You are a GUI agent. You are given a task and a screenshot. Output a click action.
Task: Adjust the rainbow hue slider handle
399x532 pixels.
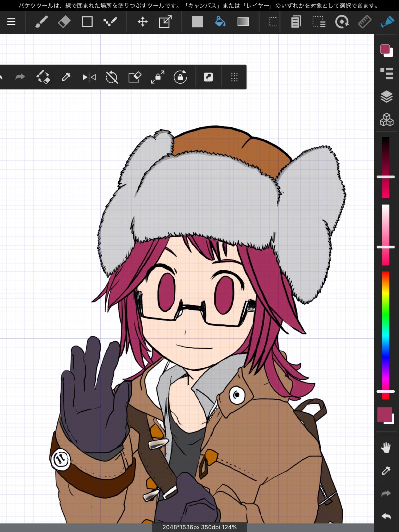(386, 392)
